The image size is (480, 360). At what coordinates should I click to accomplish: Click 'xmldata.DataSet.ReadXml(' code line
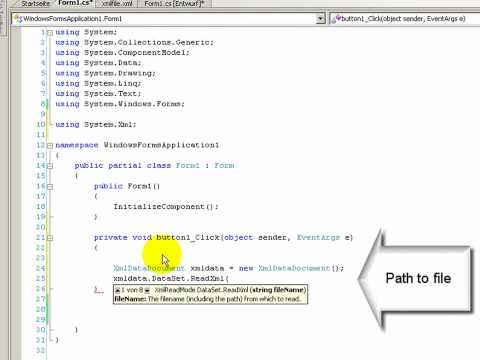coord(171,278)
